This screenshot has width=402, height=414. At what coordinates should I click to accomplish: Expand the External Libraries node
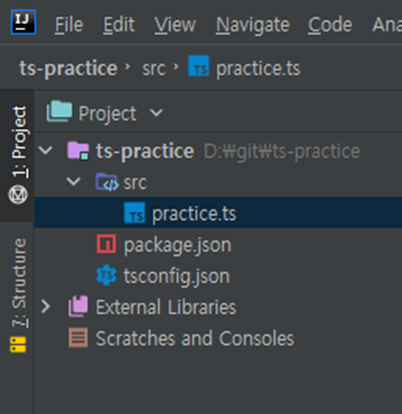pos(46,306)
